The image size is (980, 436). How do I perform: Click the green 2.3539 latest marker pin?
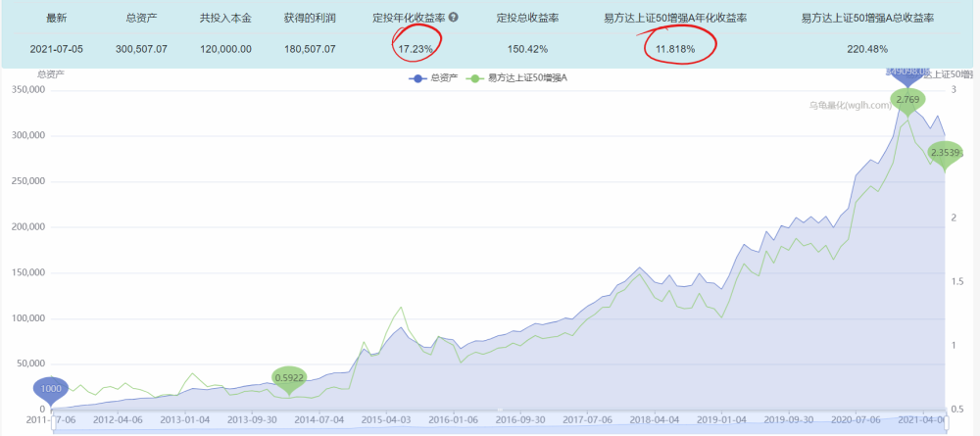coord(945,154)
